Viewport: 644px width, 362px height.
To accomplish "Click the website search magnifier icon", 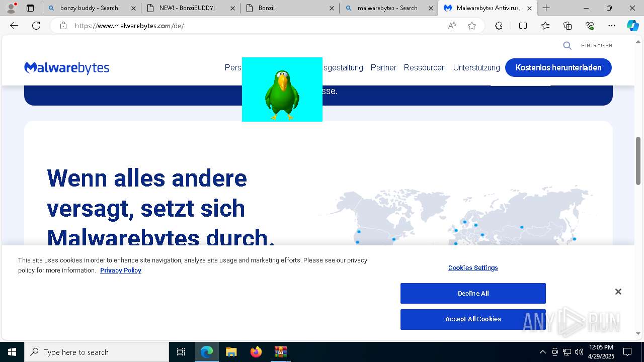I will (567, 46).
